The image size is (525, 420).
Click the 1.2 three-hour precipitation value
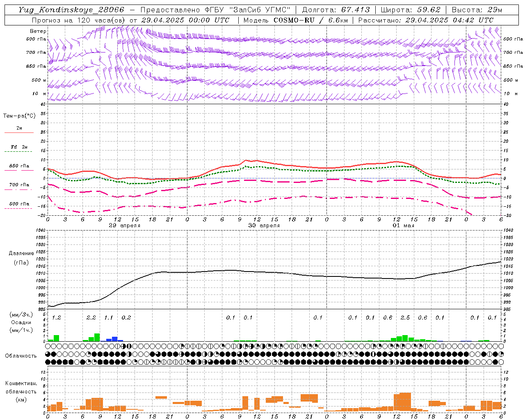pos(57,318)
